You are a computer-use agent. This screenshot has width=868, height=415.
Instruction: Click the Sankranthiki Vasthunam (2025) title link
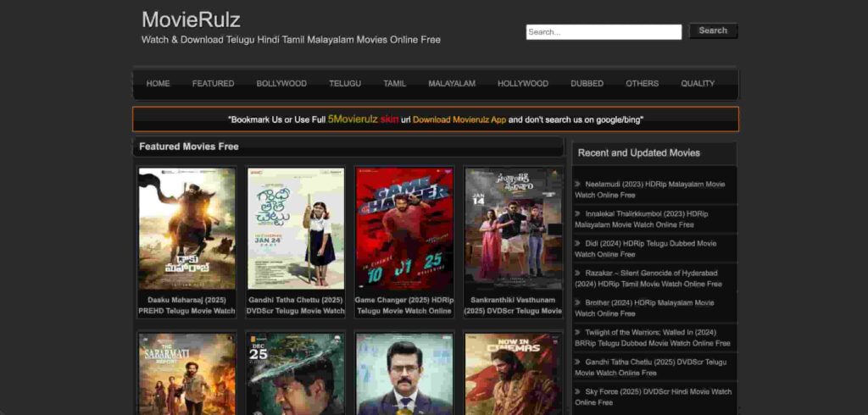pos(513,306)
